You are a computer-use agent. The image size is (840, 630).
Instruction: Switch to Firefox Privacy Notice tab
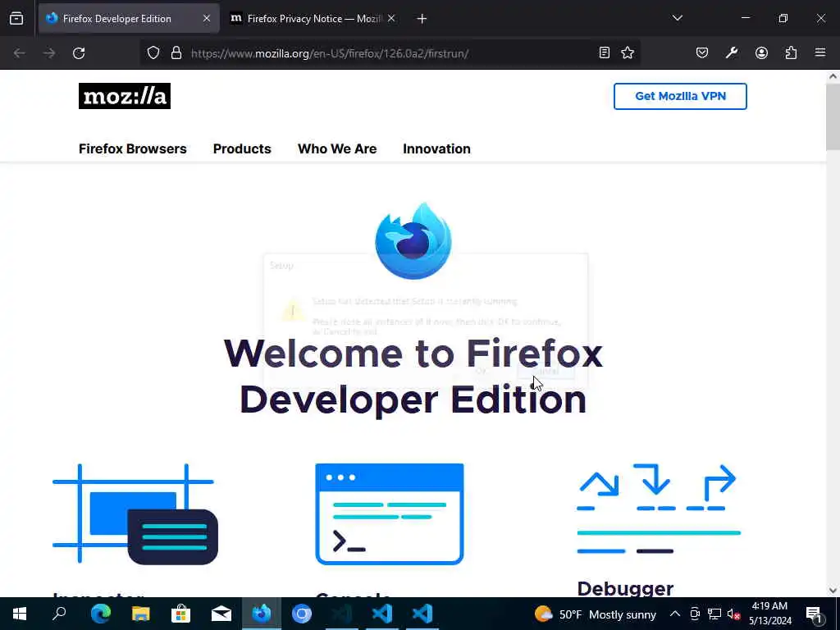pyautogui.click(x=313, y=18)
